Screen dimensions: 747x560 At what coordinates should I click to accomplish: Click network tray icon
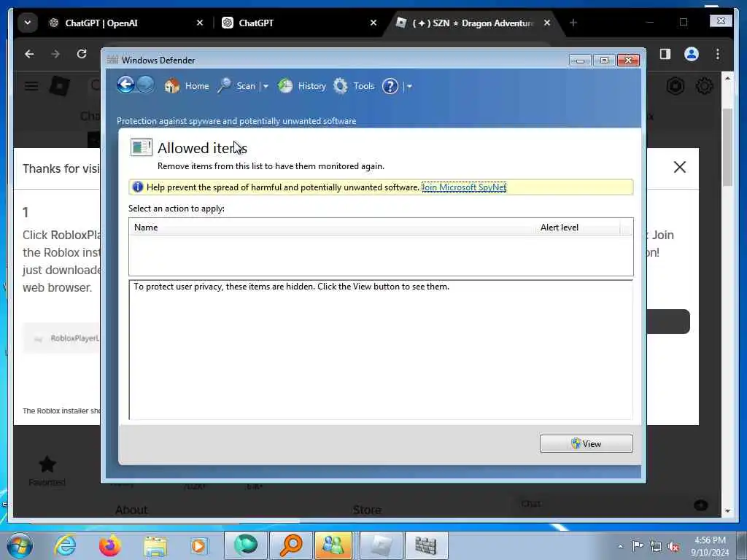[x=656, y=546]
